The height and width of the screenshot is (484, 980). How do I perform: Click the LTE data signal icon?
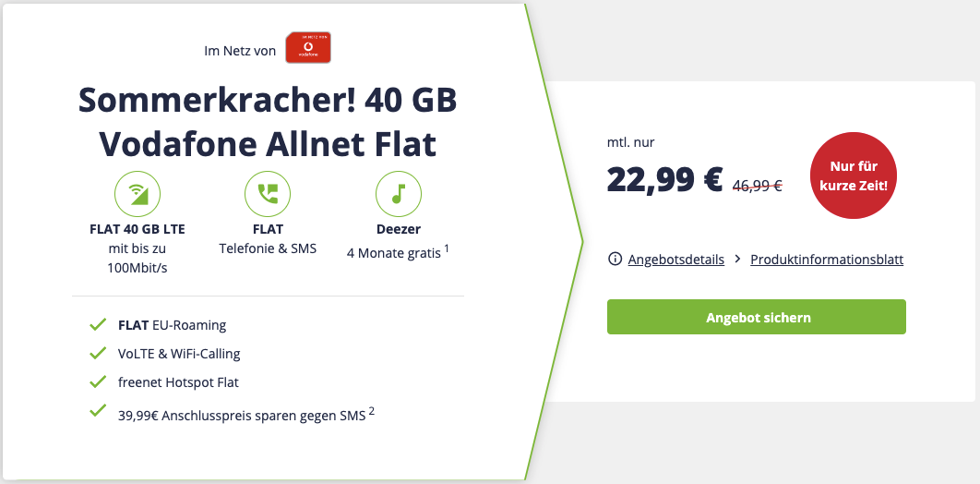(137, 194)
